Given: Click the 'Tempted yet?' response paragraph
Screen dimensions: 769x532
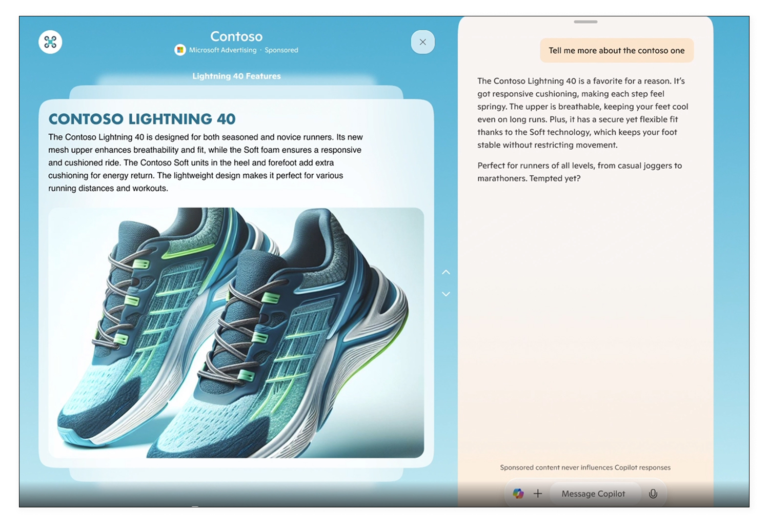Looking at the screenshot, I should [580, 172].
